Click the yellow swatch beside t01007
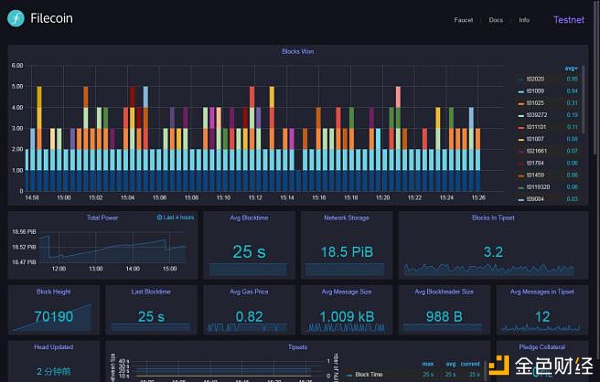600x382 pixels. 521,140
